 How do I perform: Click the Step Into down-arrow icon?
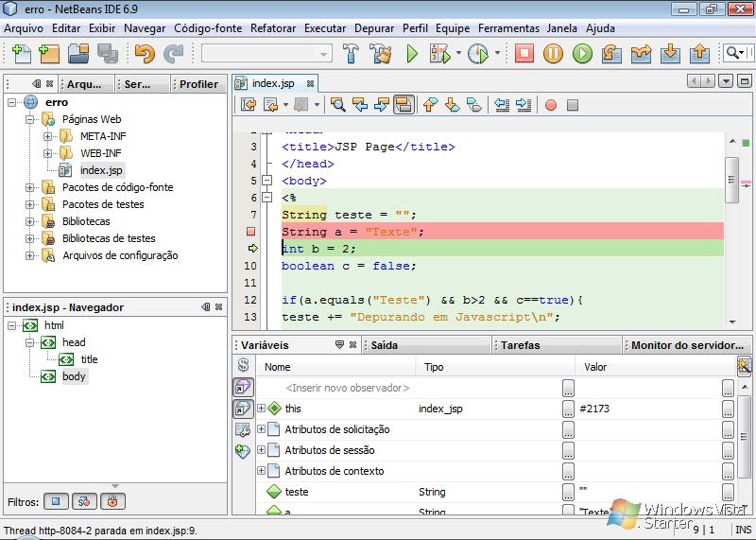point(670,53)
